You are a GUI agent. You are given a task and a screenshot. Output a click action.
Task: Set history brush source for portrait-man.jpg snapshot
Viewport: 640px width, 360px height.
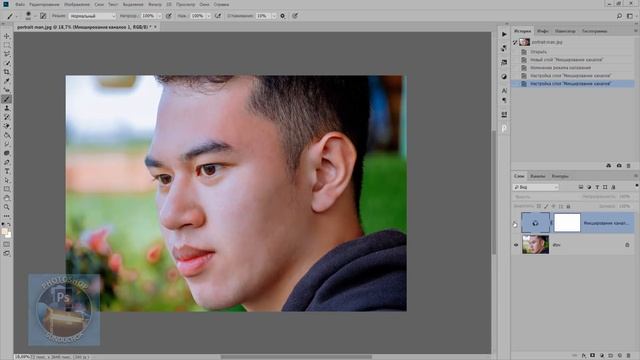pyautogui.click(x=515, y=42)
